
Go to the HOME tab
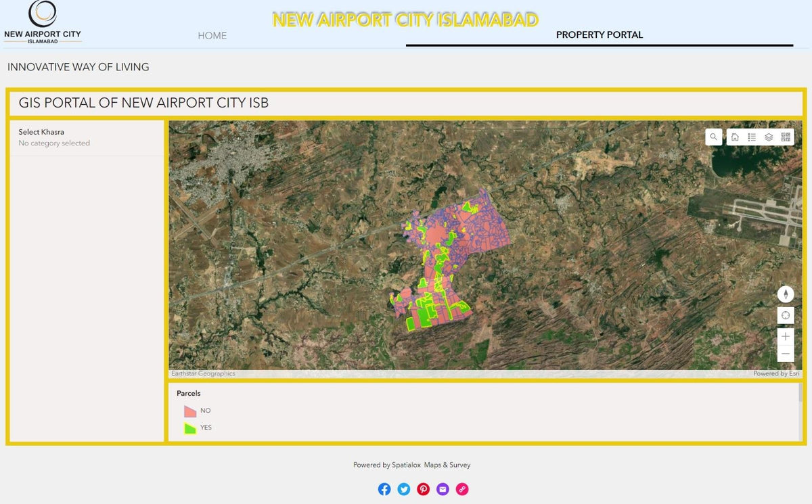tap(212, 35)
